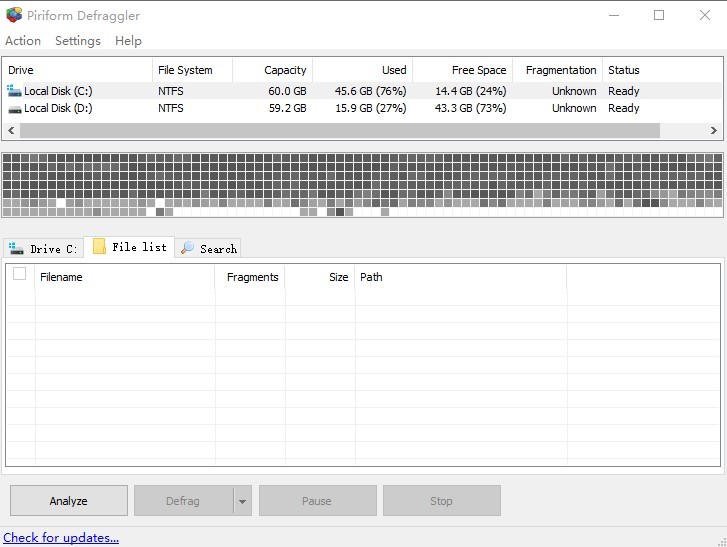Image resolution: width=727 pixels, height=547 pixels.
Task: Click the 15.9 GB (27%) used value
Action: (370, 108)
